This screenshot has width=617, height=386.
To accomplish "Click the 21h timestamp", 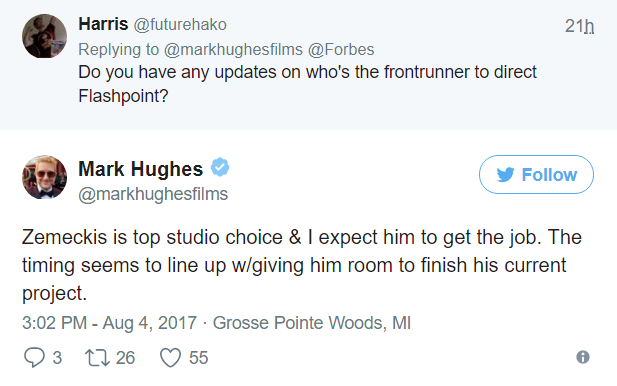I will pyautogui.click(x=579, y=26).
